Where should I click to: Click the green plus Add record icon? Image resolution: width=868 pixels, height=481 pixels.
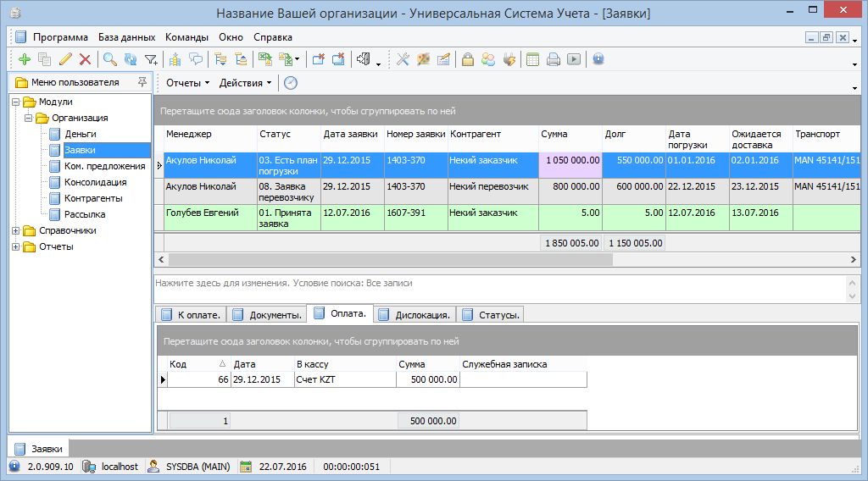coord(24,59)
